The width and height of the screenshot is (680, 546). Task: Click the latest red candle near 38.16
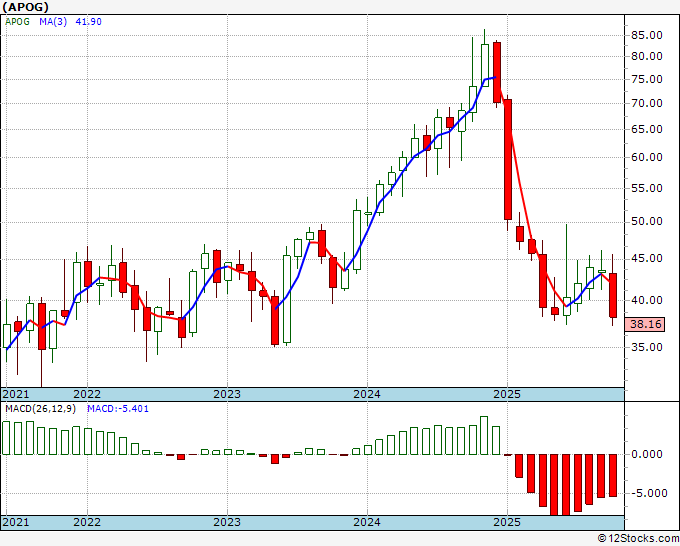coord(613,295)
